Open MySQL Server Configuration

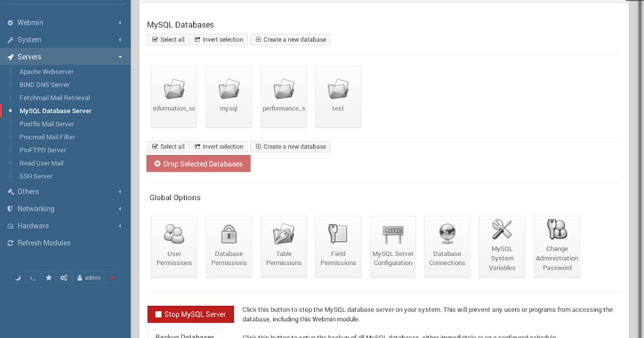pos(392,246)
